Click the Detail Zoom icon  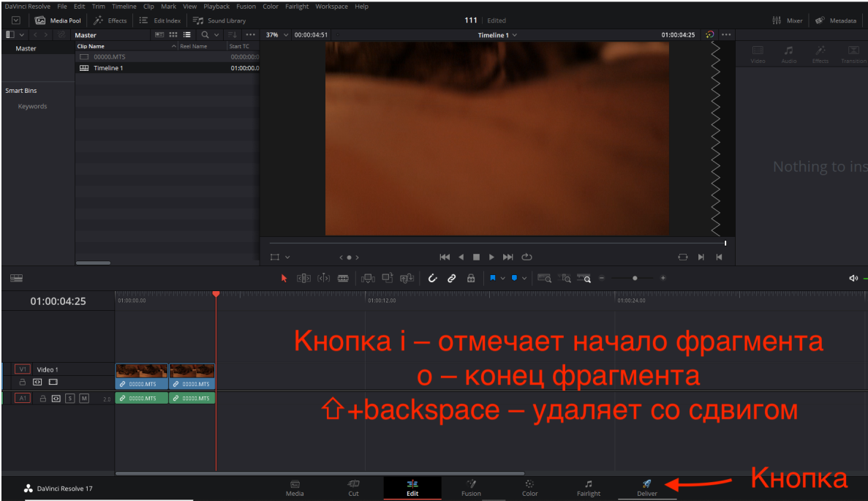click(565, 279)
